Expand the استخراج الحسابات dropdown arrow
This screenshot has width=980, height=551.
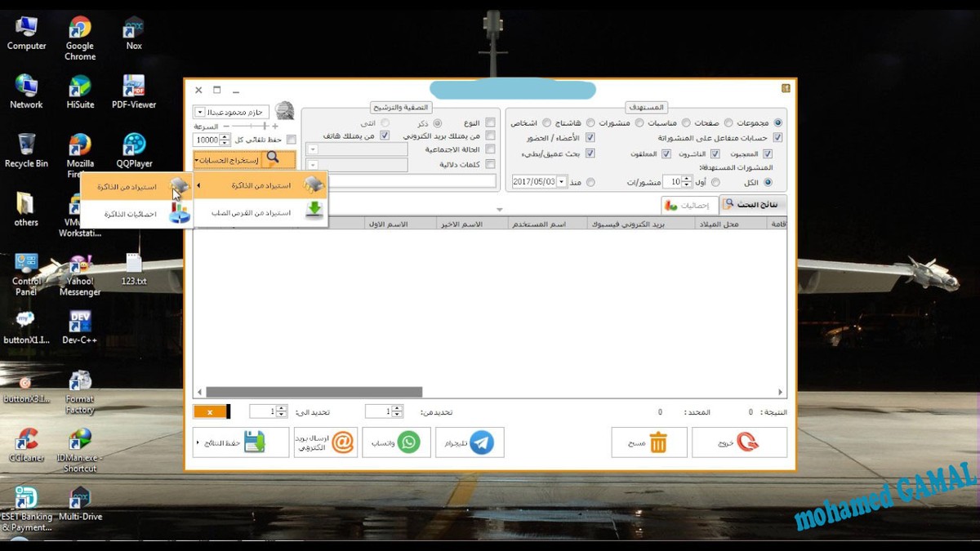point(197,160)
